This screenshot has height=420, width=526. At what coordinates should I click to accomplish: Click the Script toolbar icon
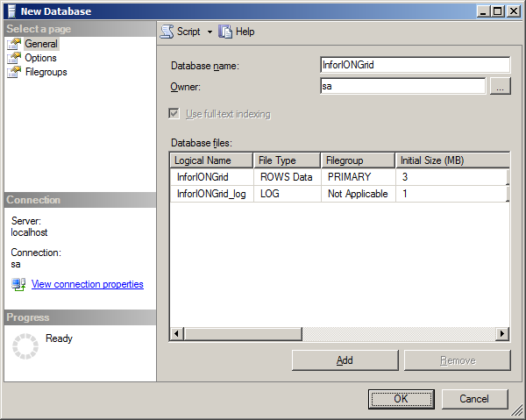click(x=167, y=32)
